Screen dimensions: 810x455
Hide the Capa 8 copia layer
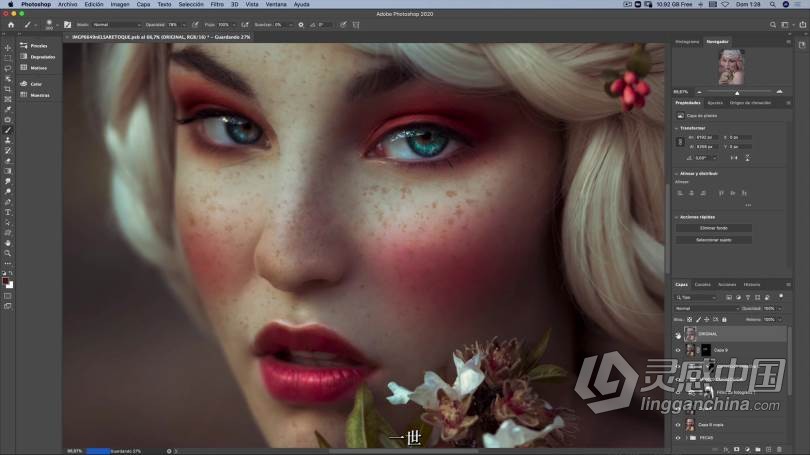click(x=678, y=425)
